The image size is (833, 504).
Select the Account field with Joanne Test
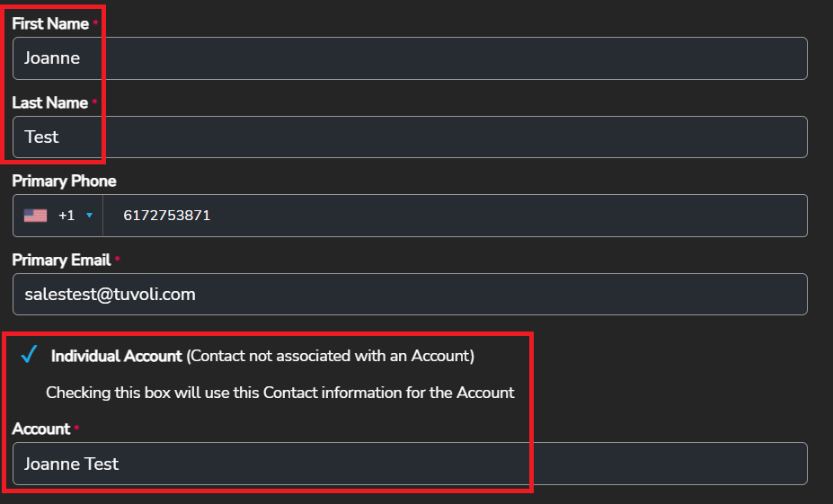[x=410, y=464]
